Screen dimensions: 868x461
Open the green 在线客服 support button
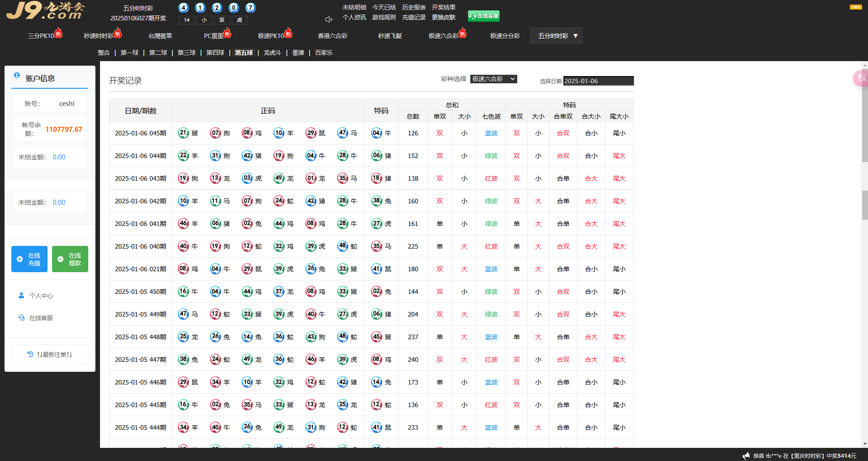(483, 16)
